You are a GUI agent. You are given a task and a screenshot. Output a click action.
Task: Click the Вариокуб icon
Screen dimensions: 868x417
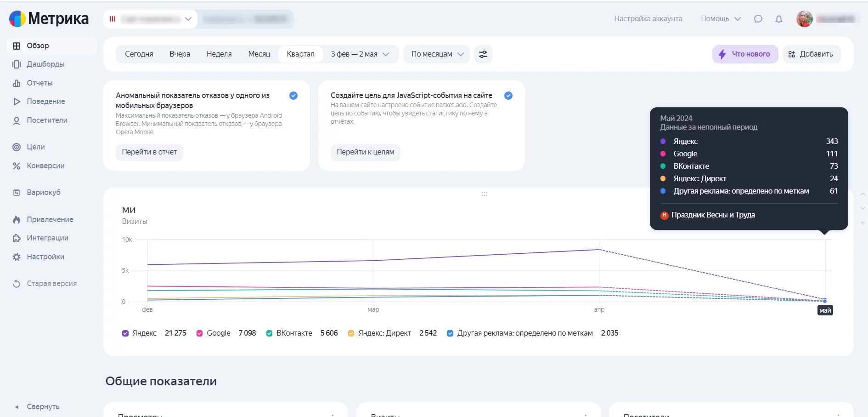tap(17, 192)
